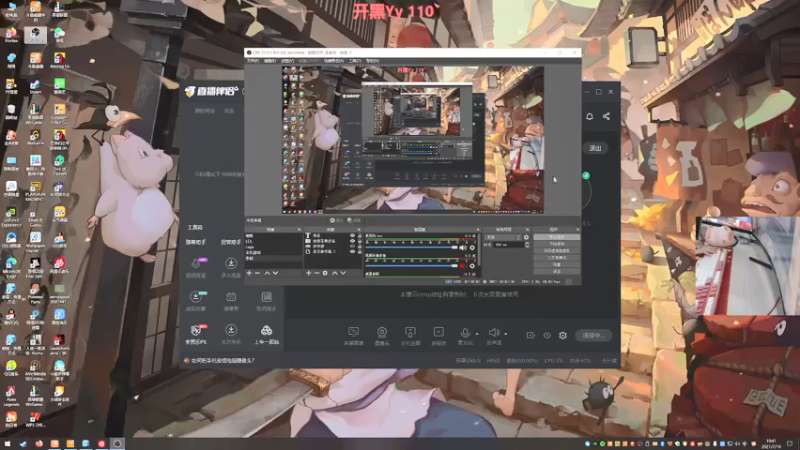Image resolution: width=800 pixels, height=450 pixels.
Task: Open OBS Studio desktop shortcut
Action: (x=35, y=35)
